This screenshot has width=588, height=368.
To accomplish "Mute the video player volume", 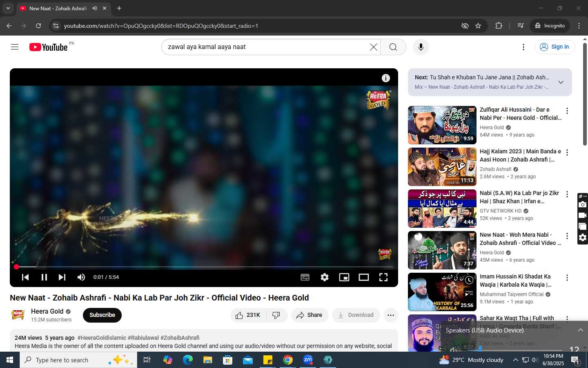I will tap(81, 277).
